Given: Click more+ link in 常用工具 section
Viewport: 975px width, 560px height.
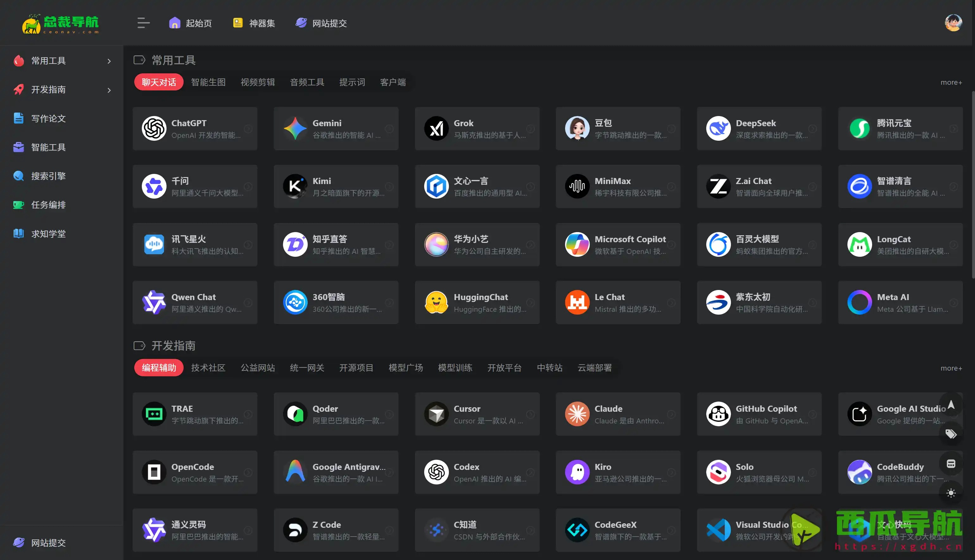Looking at the screenshot, I should click(x=951, y=83).
